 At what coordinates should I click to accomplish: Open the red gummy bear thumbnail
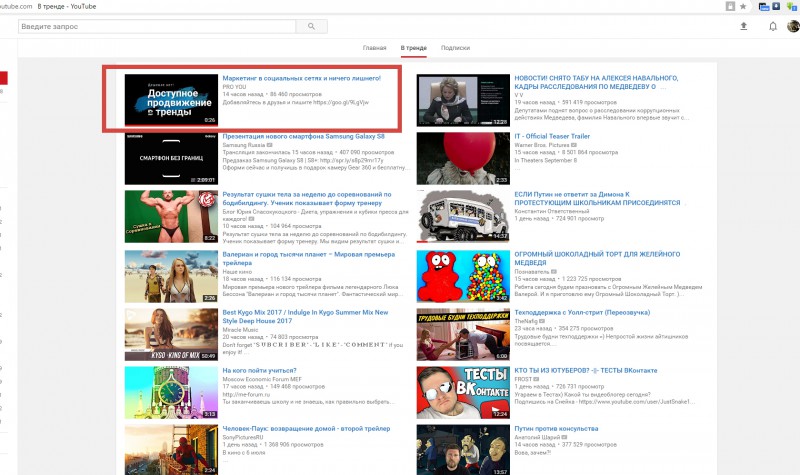(x=463, y=276)
